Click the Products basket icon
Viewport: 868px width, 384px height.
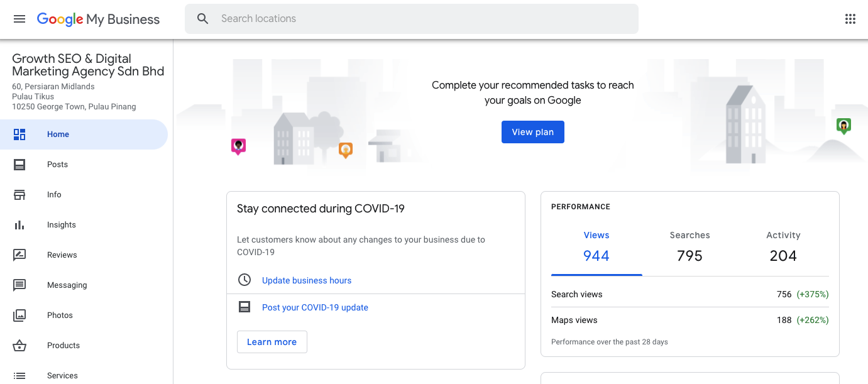tap(19, 346)
